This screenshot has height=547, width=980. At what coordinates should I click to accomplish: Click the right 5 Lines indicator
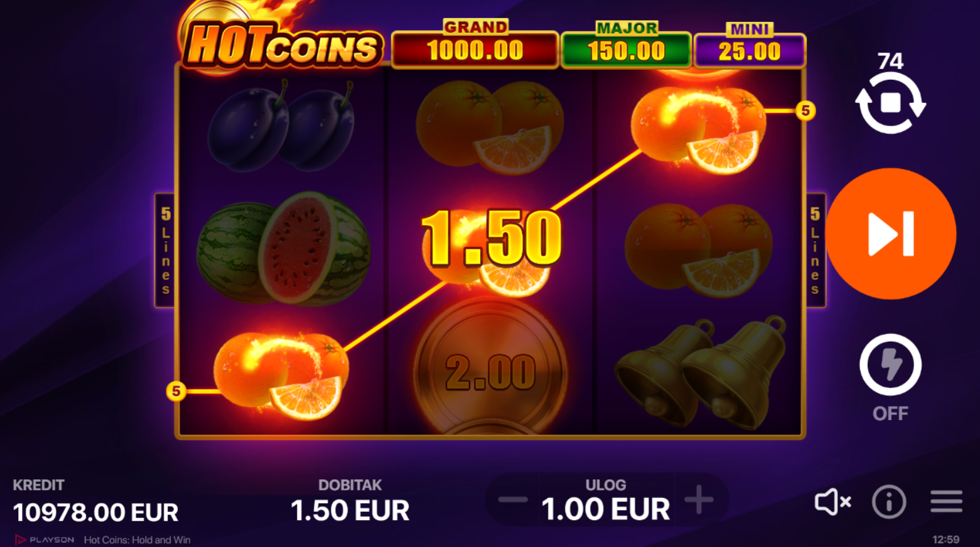tap(815, 250)
